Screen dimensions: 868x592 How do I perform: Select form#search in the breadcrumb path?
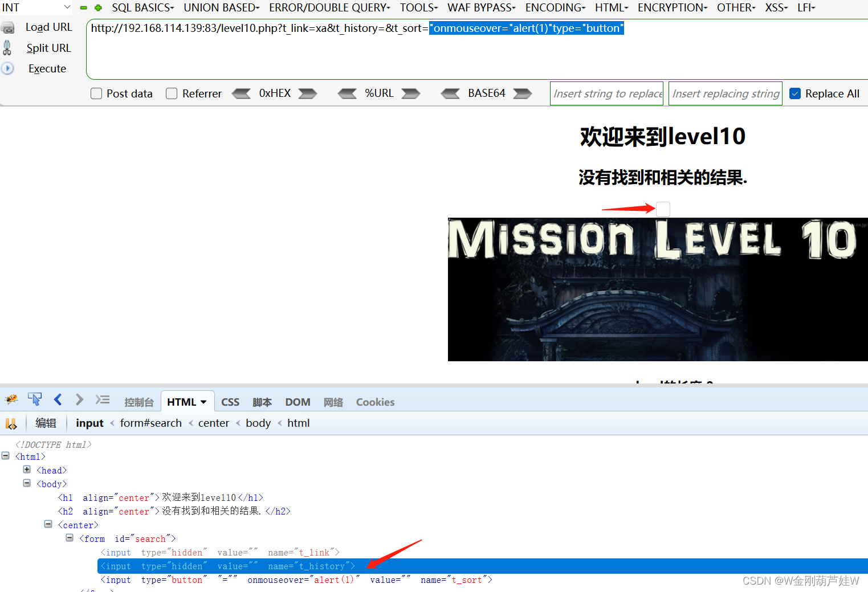pyautogui.click(x=150, y=423)
